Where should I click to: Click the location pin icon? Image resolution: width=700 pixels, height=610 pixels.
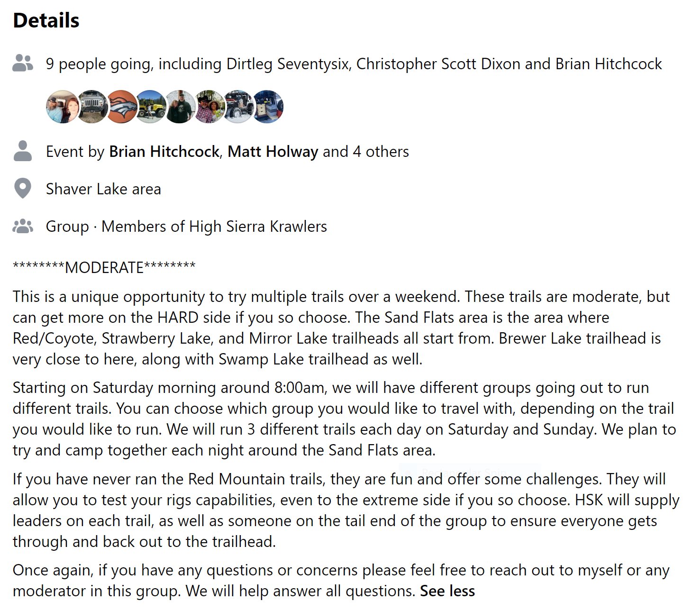23,189
